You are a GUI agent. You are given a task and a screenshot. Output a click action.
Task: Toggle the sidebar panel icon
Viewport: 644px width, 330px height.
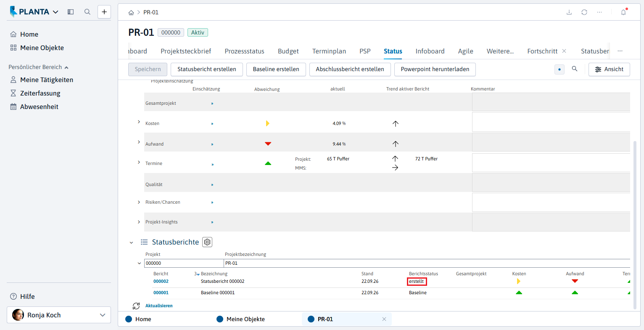[x=71, y=12]
